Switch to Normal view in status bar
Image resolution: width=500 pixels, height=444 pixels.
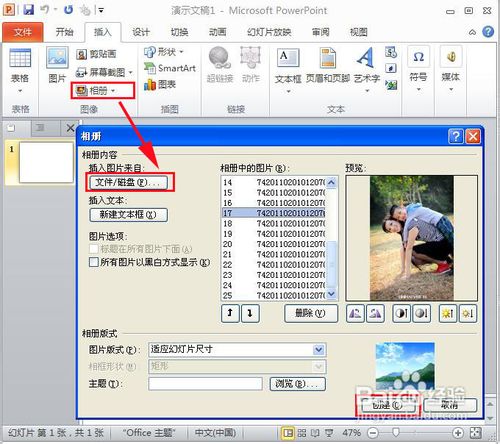click(x=288, y=433)
